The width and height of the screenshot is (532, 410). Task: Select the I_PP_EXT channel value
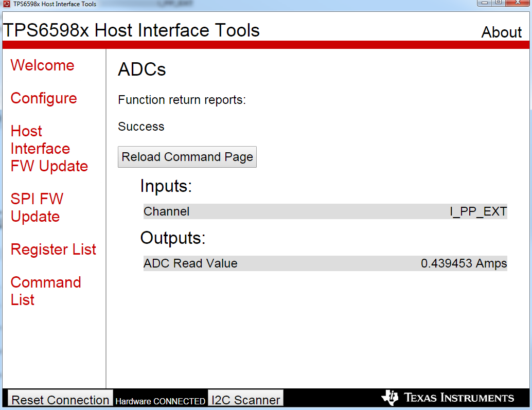pos(478,211)
